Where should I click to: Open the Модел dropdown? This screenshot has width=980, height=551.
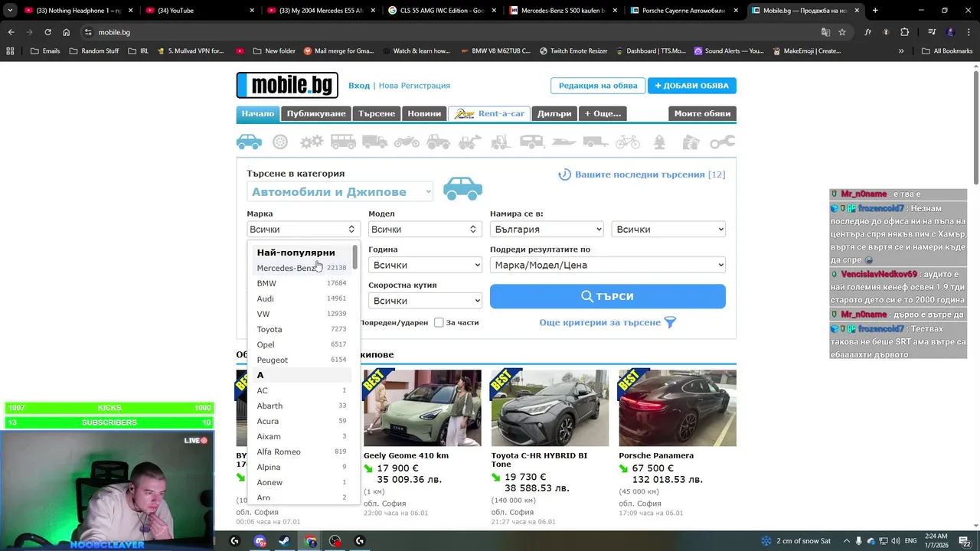[424, 229]
